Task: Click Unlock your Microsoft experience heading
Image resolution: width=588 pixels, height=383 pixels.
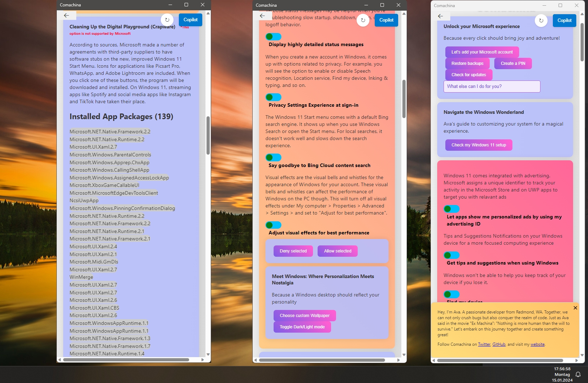Action: (482, 26)
